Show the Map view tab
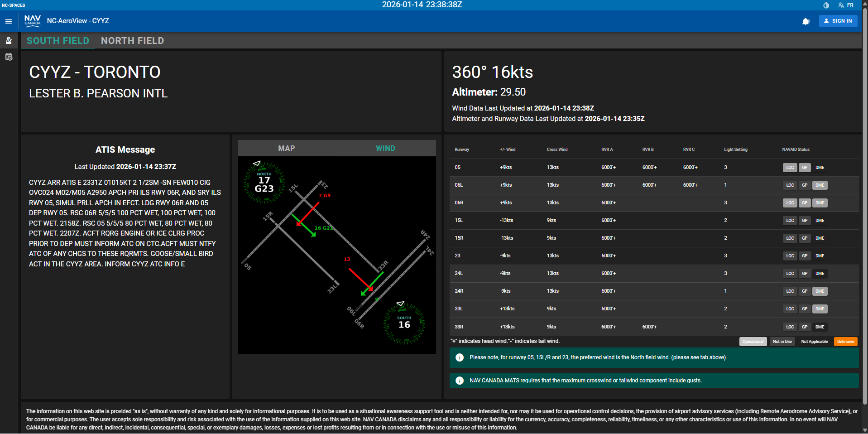This screenshot has width=868, height=434. point(286,149)
